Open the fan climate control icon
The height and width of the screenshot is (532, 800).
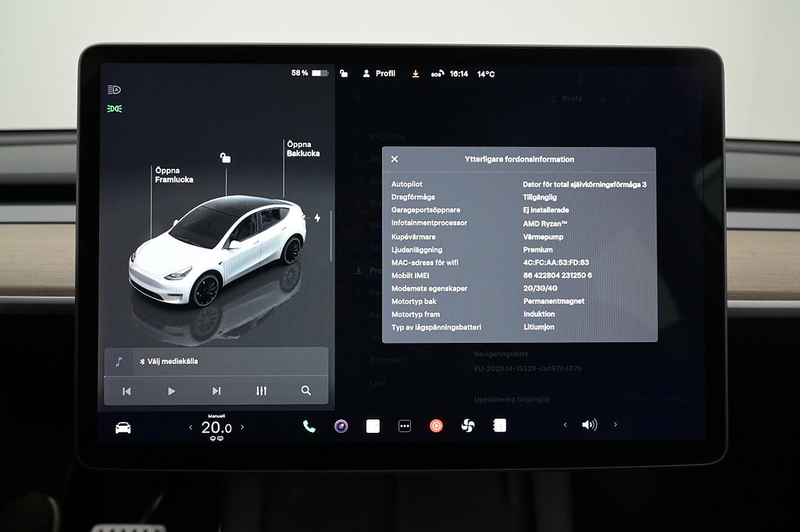(468, 426)
